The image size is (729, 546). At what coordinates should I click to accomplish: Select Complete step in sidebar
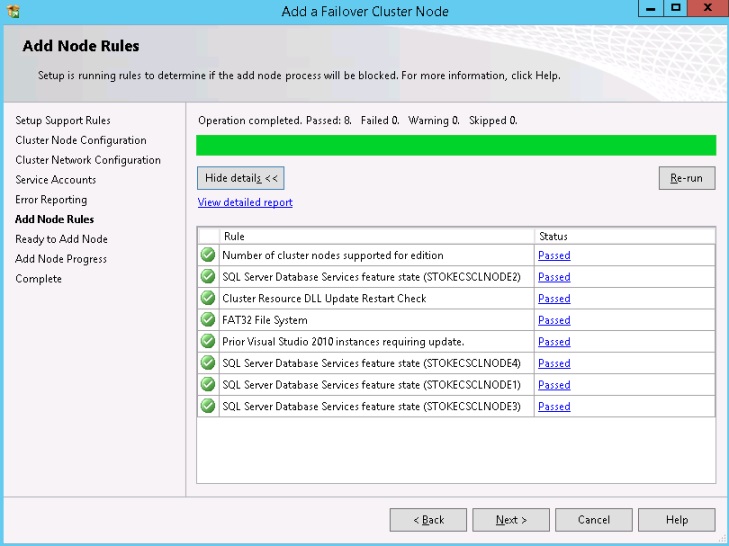38,279
